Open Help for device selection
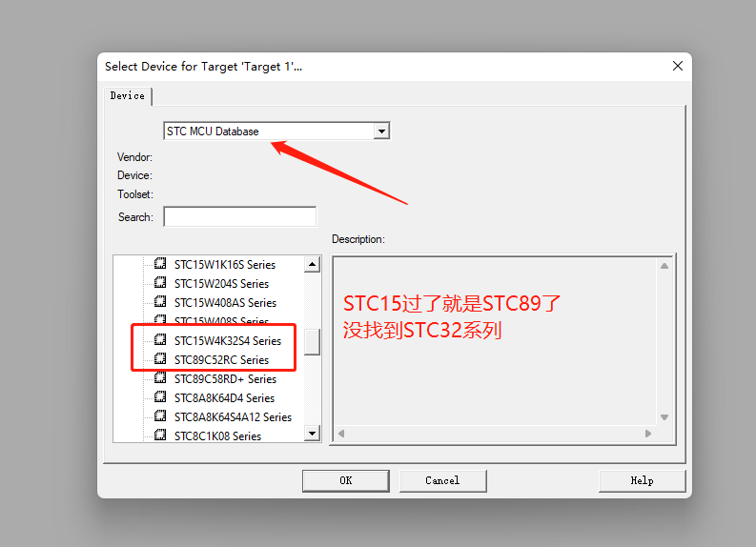756x547 pixels. pyautogui.click(x=642, y=480)
